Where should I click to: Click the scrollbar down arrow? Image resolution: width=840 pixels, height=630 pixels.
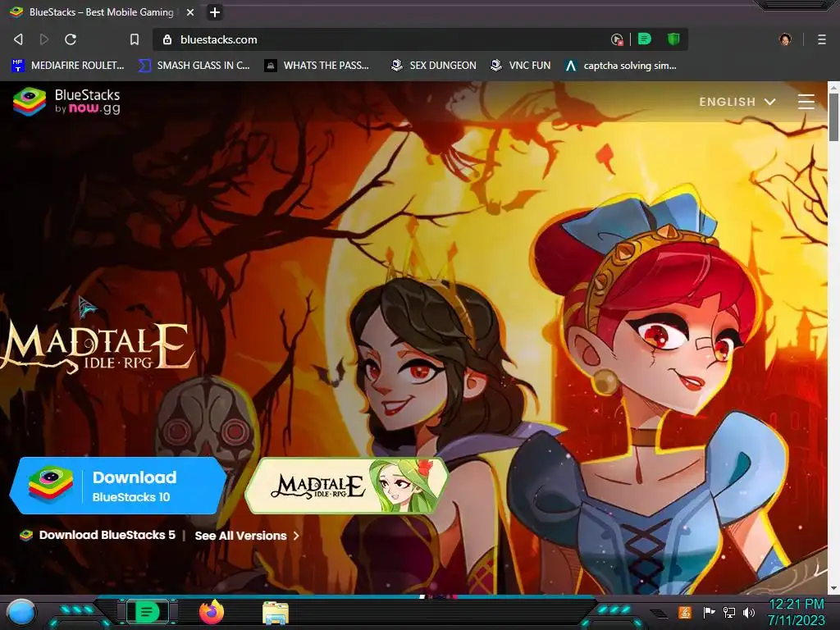(x=833, y=587)
